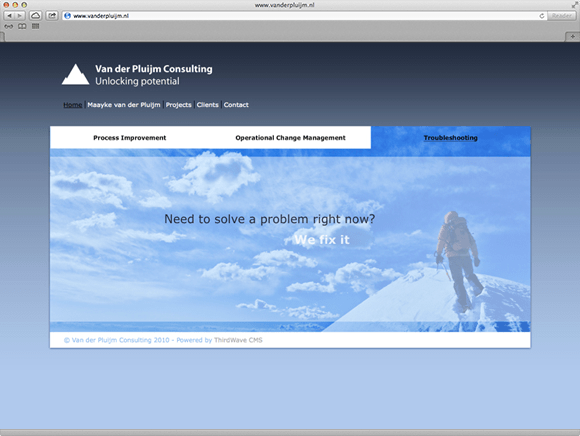The image size is (580, 436).
Task: Open the Maayke van der Pluijm page
Action: 124,105
